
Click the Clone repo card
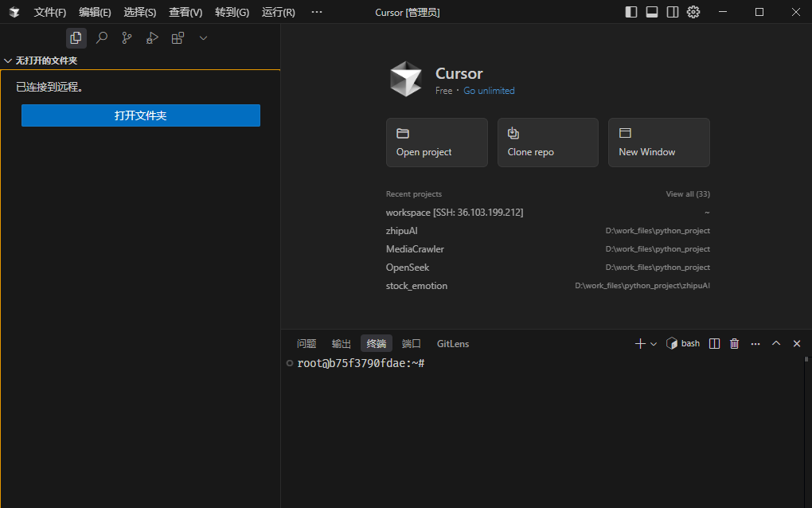click(548, 143)
